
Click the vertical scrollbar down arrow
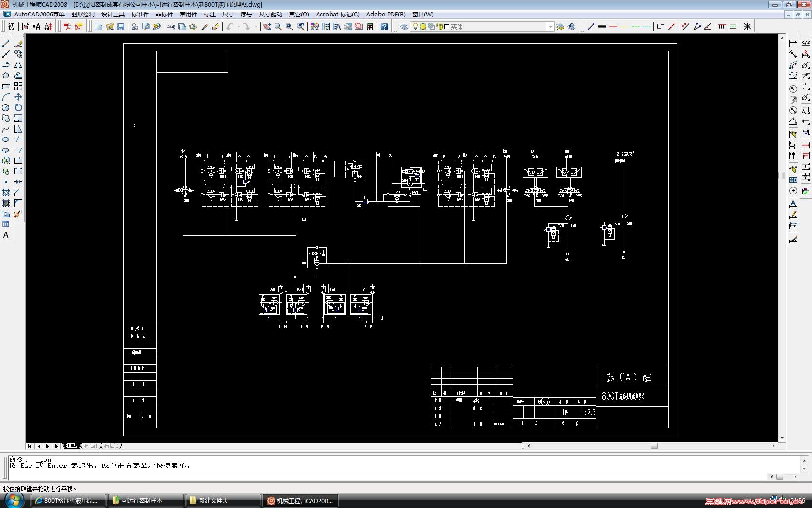[x=782, y=438]
